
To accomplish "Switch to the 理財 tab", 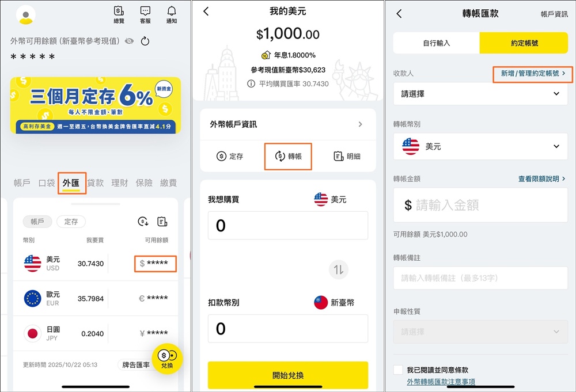I will point(120,183).
